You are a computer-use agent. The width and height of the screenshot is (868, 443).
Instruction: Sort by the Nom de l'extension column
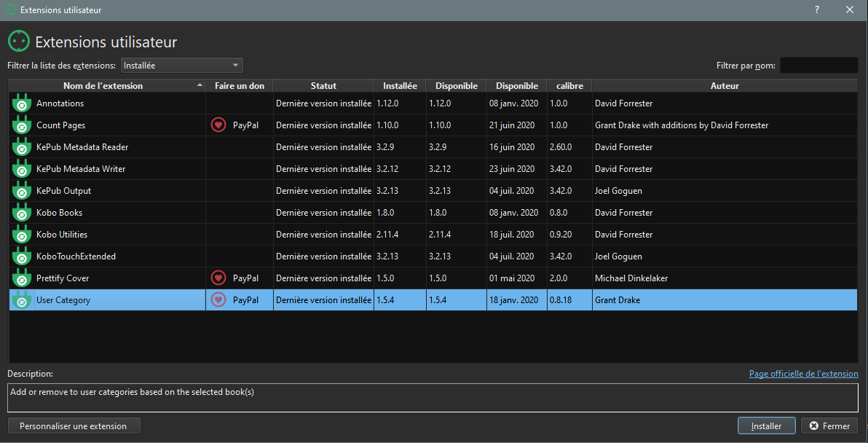click(107, 86)
